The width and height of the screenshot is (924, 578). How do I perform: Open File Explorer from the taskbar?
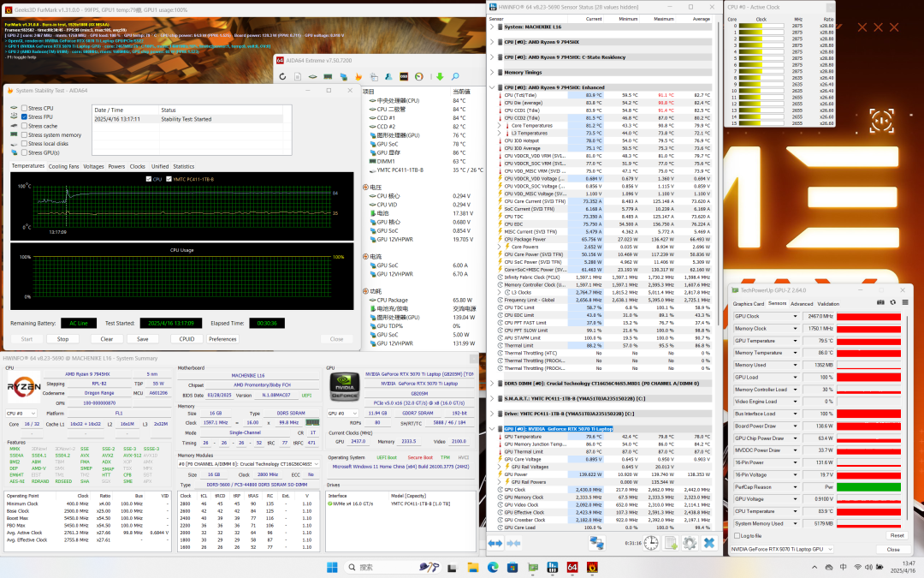472,568
